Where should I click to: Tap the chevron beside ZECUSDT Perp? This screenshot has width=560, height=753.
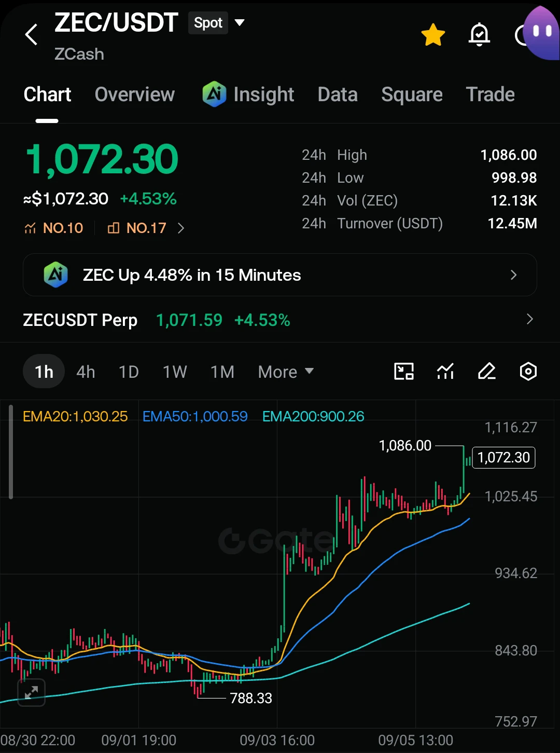[529, 319]
